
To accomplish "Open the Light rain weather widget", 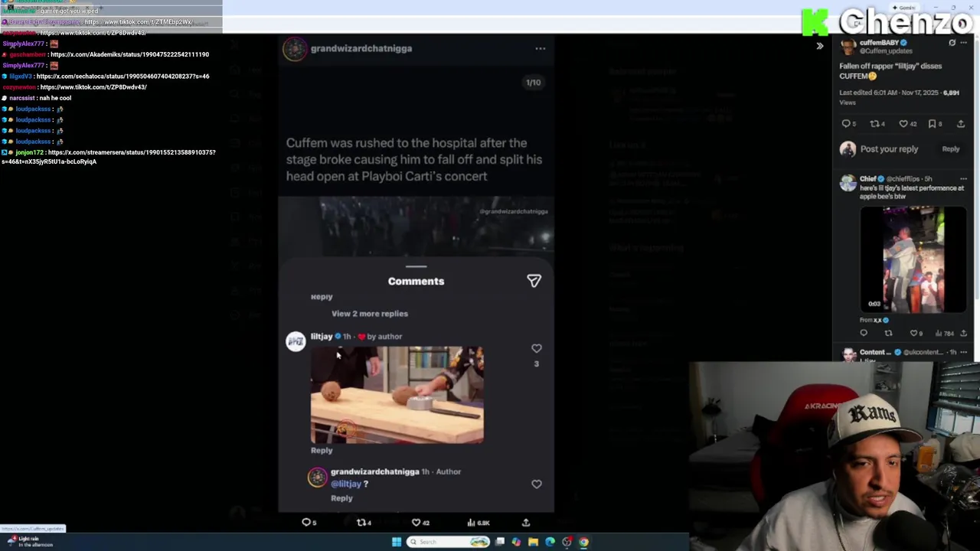I will pos(31,541).
